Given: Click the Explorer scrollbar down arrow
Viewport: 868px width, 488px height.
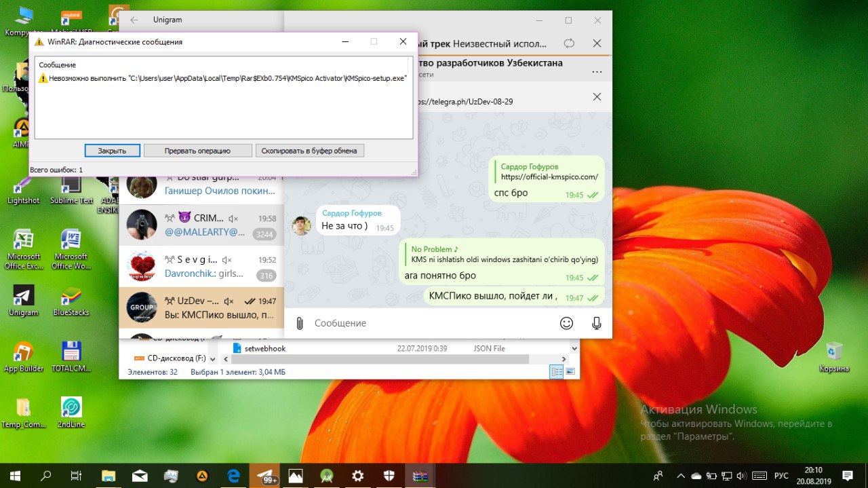Looking at the screenshot, I should (x=575, y=348).
